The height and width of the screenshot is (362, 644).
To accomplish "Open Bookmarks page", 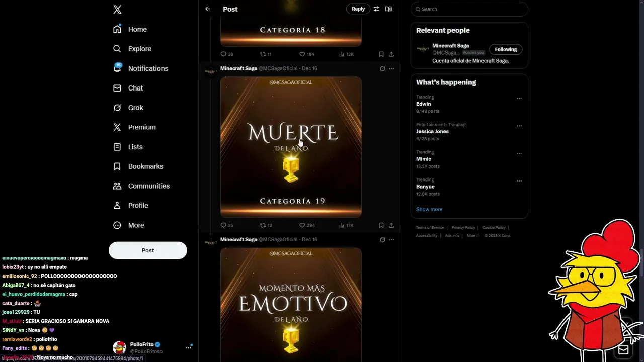I will (x=138, y=166).
